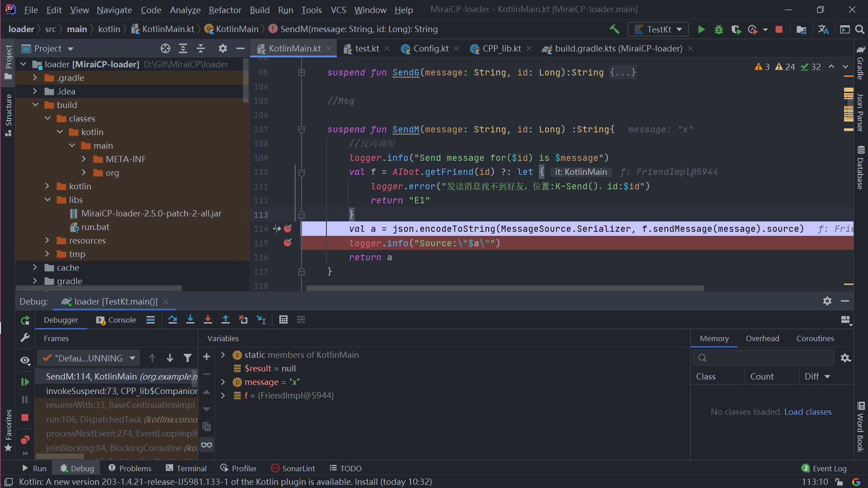Open Search Everywhere with the magnifier icon
Image resolution: width=868 pixels, height=488 pixels.
(x=860, y=29)
